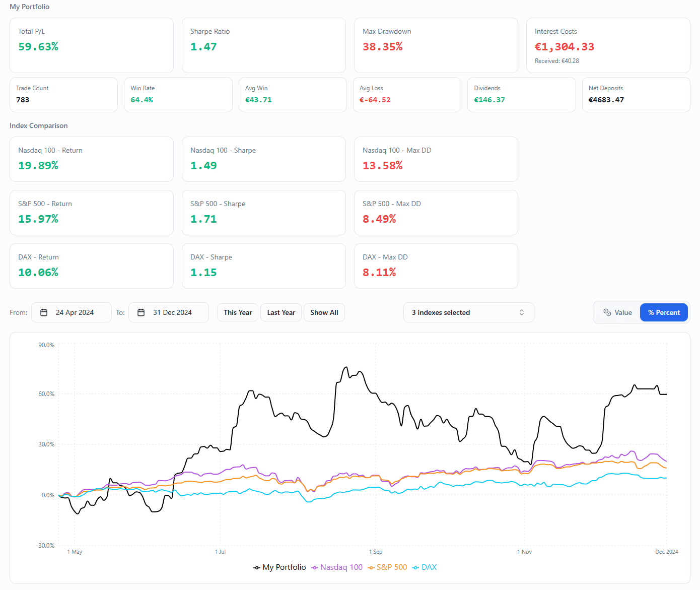Select the Max Drawdown card

tap(436, 45)
